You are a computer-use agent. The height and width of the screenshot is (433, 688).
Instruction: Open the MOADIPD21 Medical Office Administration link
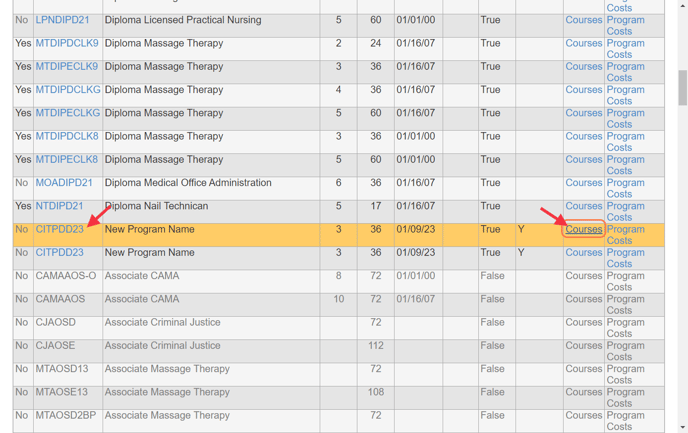pyautogui.click(x=64, y=183)
